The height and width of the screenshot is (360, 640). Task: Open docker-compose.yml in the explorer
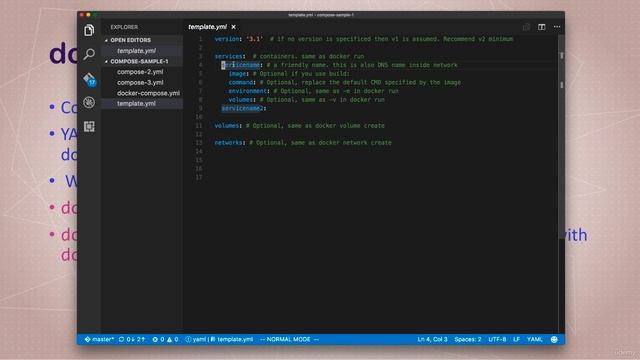point(142,93)
